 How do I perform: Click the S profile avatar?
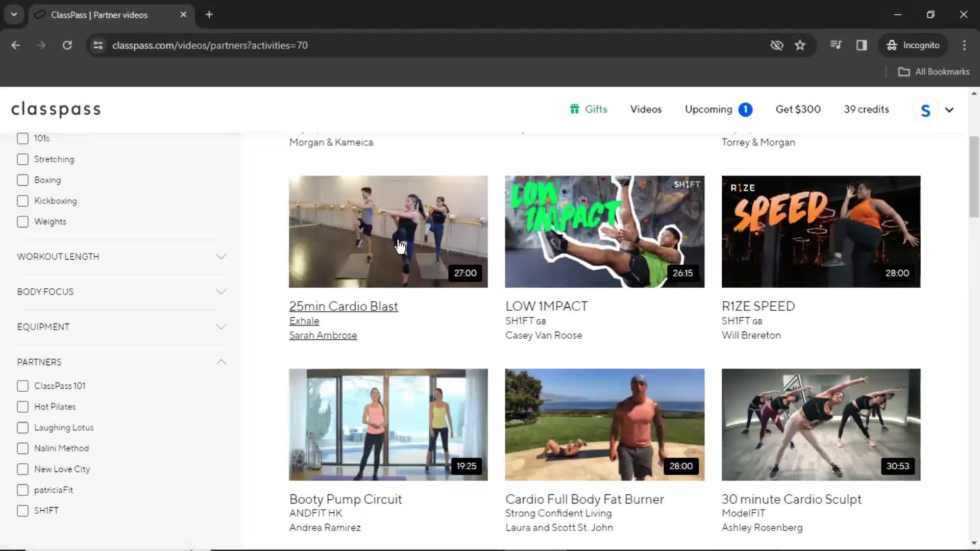(925, 110)
